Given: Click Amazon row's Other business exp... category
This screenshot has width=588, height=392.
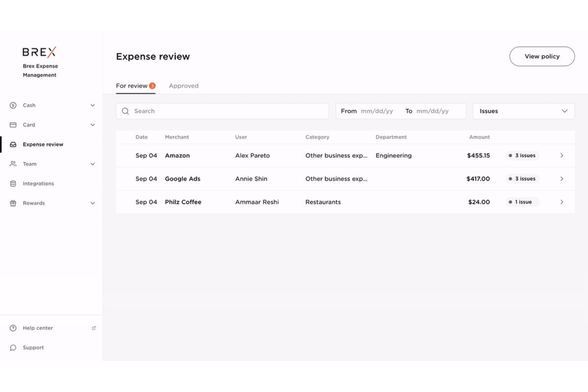Looking at the screenshot, I should (x=336, y=156).
